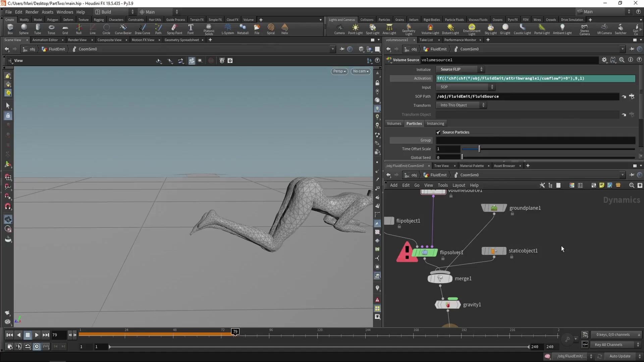644x362 pixels.
Task: Expand the Transform Into This Object dropdown
Action: (x=461, y=105)
